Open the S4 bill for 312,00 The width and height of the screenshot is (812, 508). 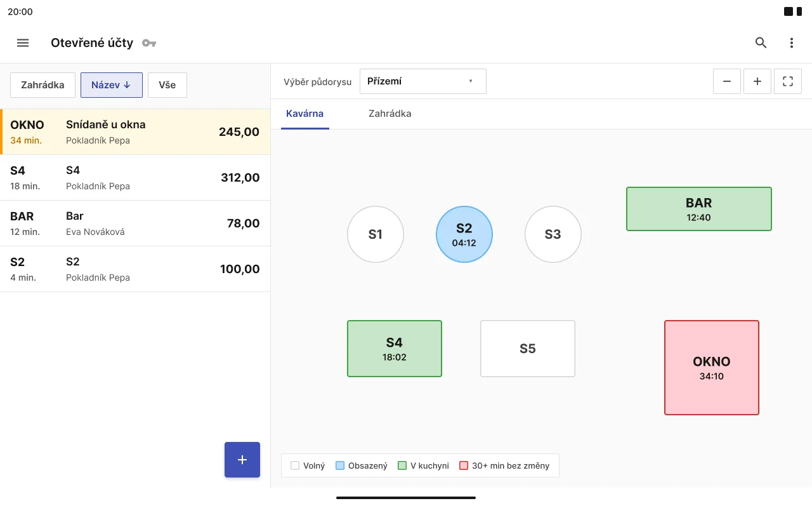point(135,178)
